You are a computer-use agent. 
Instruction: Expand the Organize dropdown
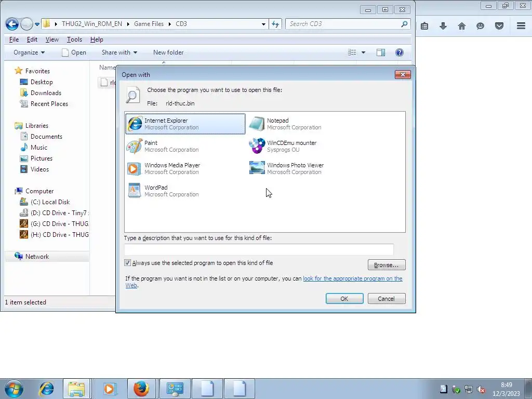(x=29, y=52)
